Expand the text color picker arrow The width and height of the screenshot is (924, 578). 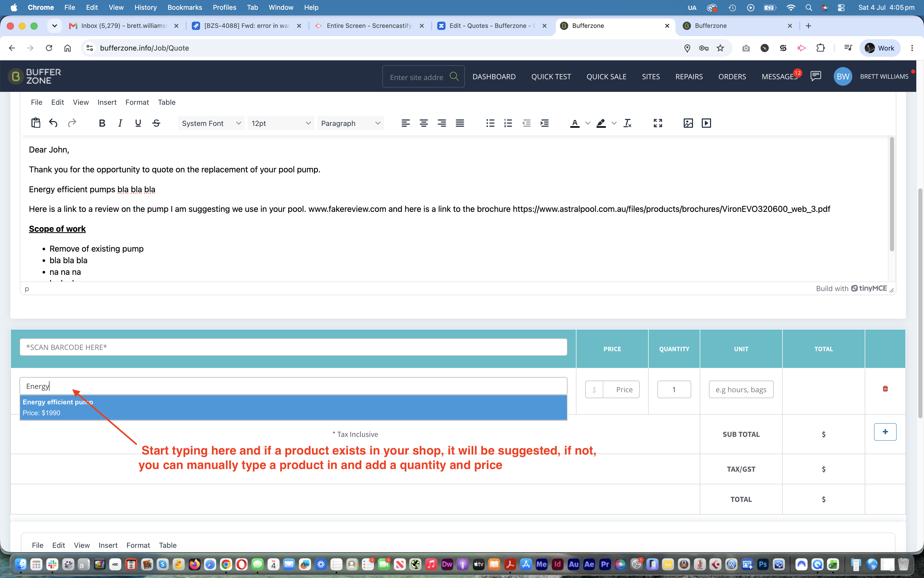click(x=588, y=123)
